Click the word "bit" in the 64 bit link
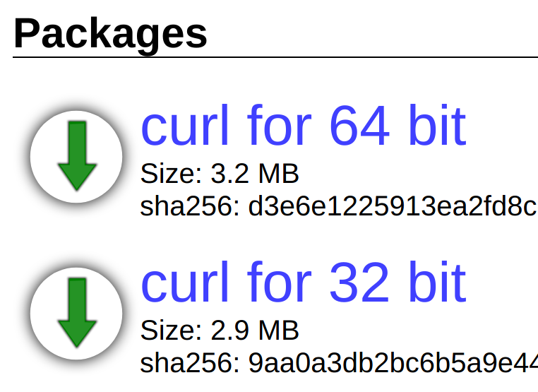The width and height of the screenshot is (538, 392). (x=438, y=126)
